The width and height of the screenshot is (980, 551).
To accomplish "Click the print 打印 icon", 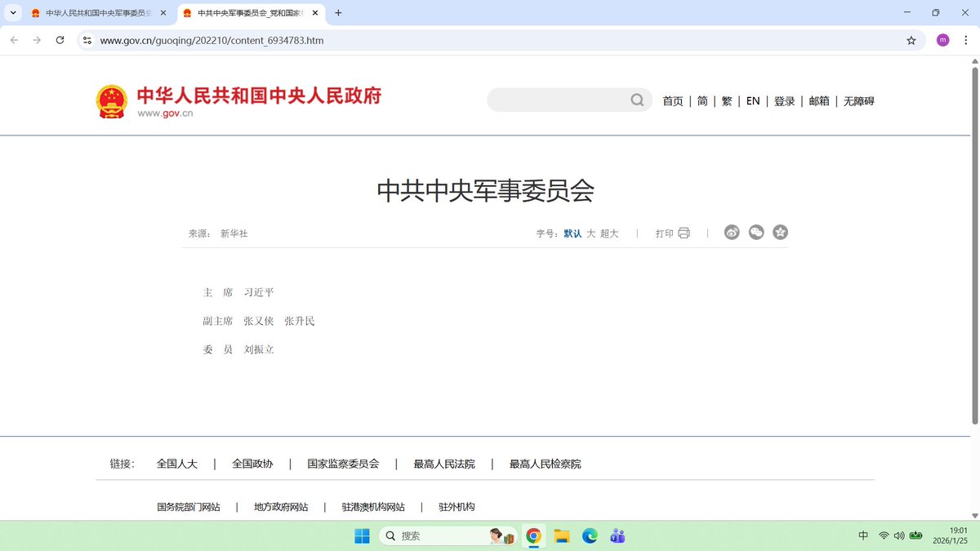I will click(684, 233).
